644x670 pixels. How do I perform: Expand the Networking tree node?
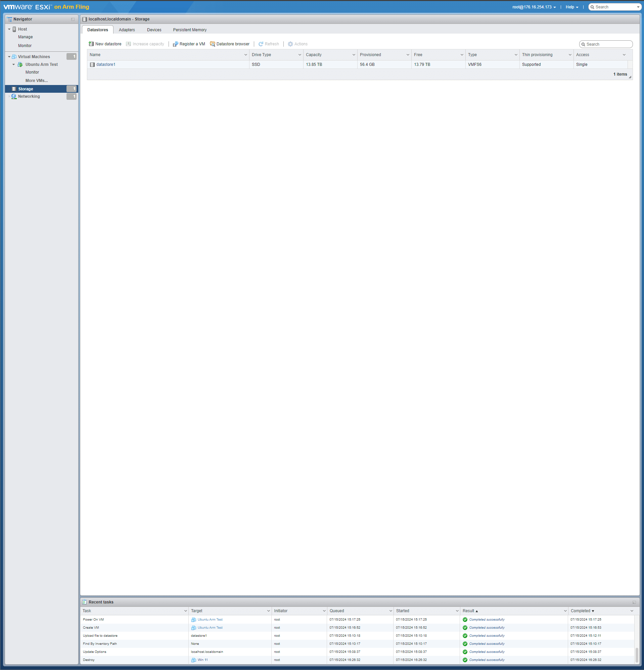9,96
